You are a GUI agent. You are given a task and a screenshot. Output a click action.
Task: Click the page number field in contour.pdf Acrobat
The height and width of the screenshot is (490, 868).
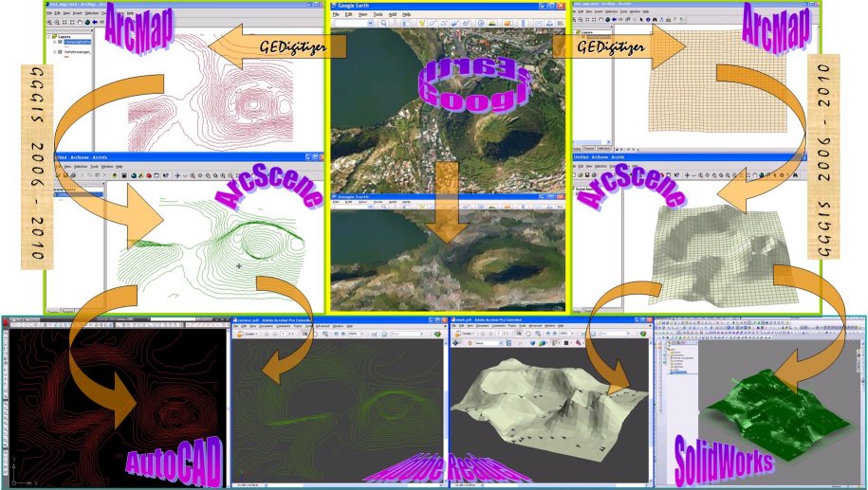coord(284,334)
